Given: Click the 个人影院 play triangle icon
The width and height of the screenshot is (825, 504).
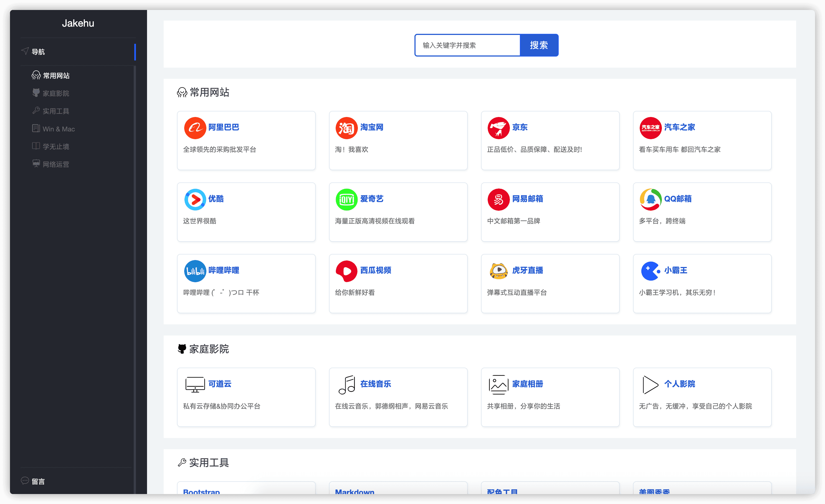Looking at the screenshot, I should (650, 384).
